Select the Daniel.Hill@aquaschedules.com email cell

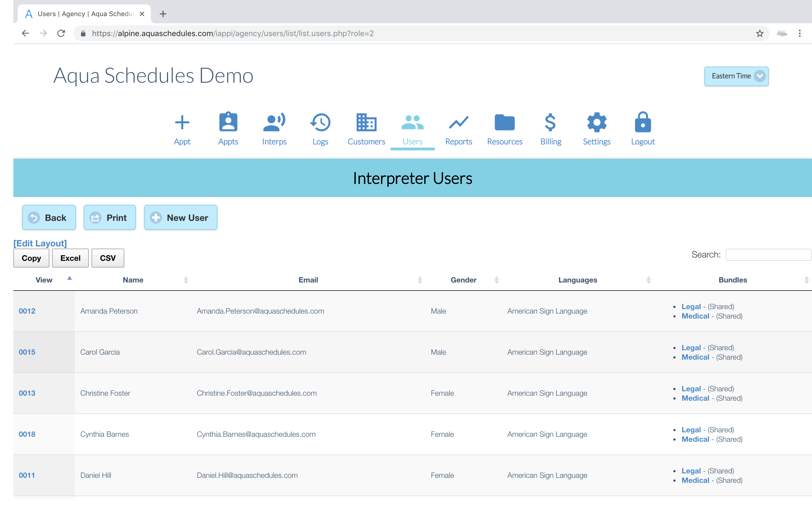[247, 475]
